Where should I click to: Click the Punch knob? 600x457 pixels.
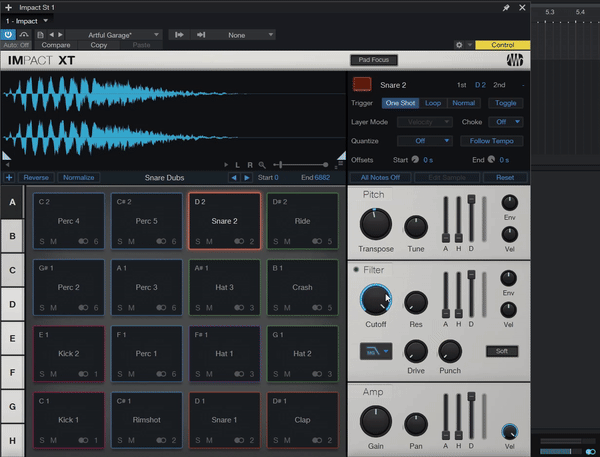(x=450, y=351)
